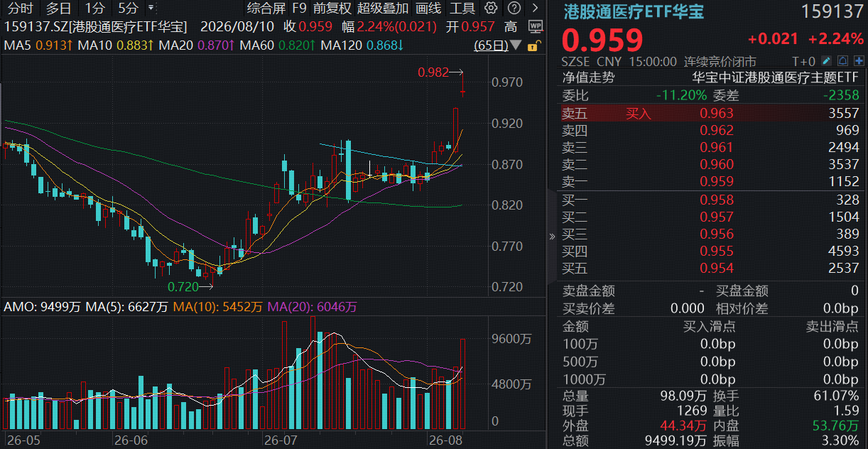Open the help question-mark icon
The image size is (868, 449).
pyautogui.click(x=514, y=9)
